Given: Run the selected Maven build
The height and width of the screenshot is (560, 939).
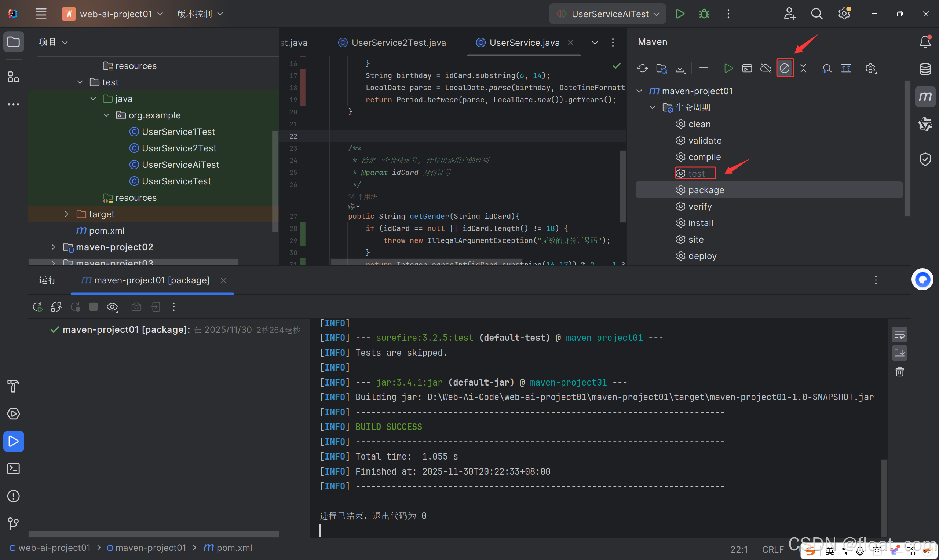Looking at the screenshot, I should coord(728,68).
